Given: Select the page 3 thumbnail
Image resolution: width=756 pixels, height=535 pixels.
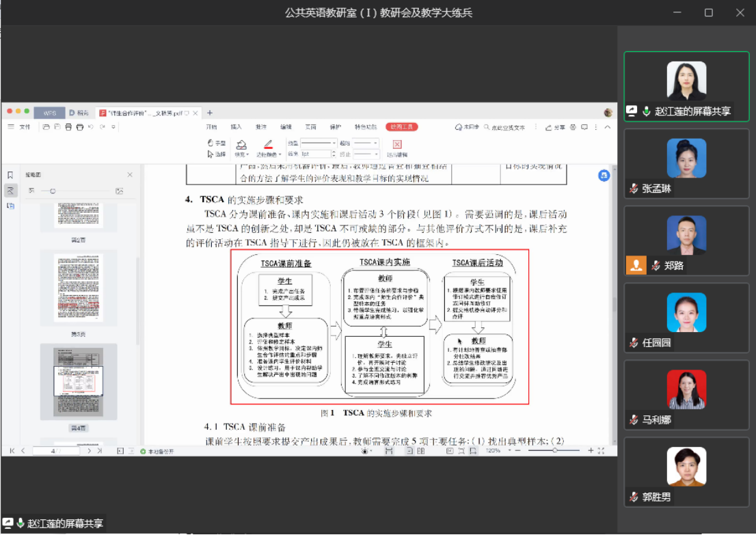Looking at the screenshot, I should (x=78, y=288).
